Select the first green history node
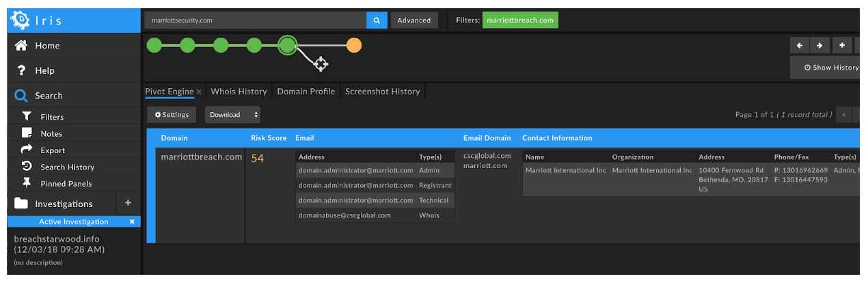868x283 pixels. tap(154, 46)
